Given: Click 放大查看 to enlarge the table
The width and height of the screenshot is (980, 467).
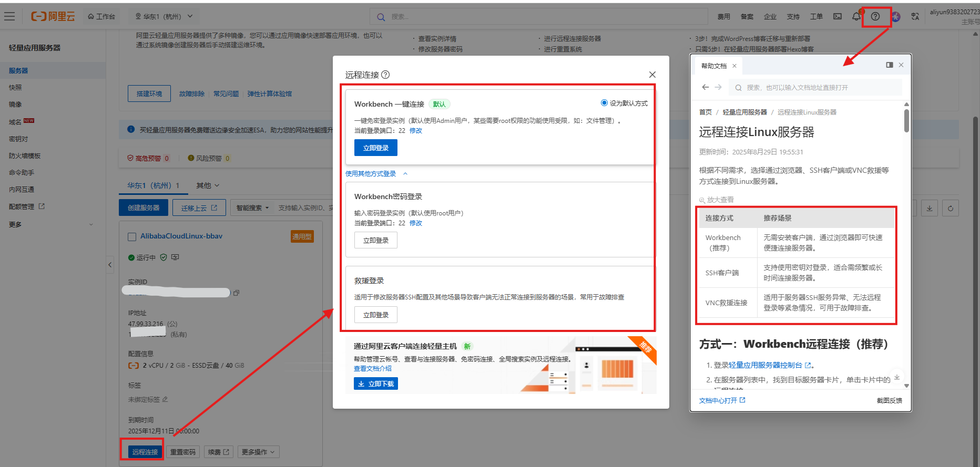Looking at the screenshot, I should point(717,200).
